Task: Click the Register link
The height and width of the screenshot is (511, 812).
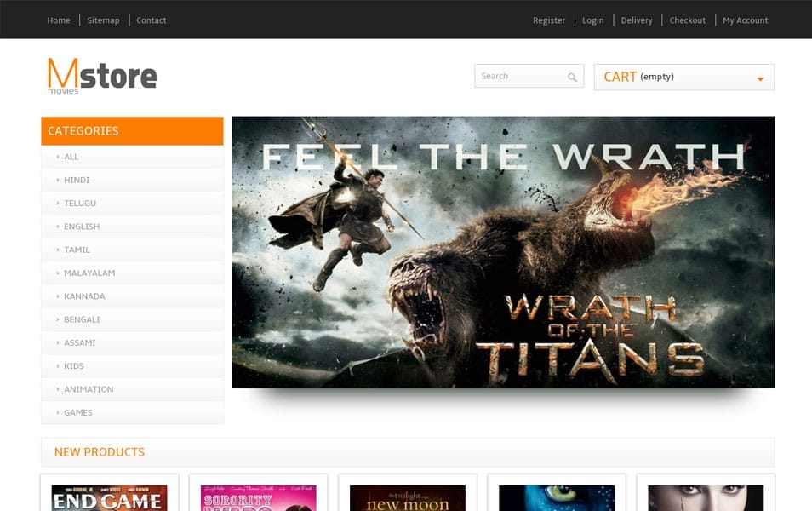Action: pos(549,20)
